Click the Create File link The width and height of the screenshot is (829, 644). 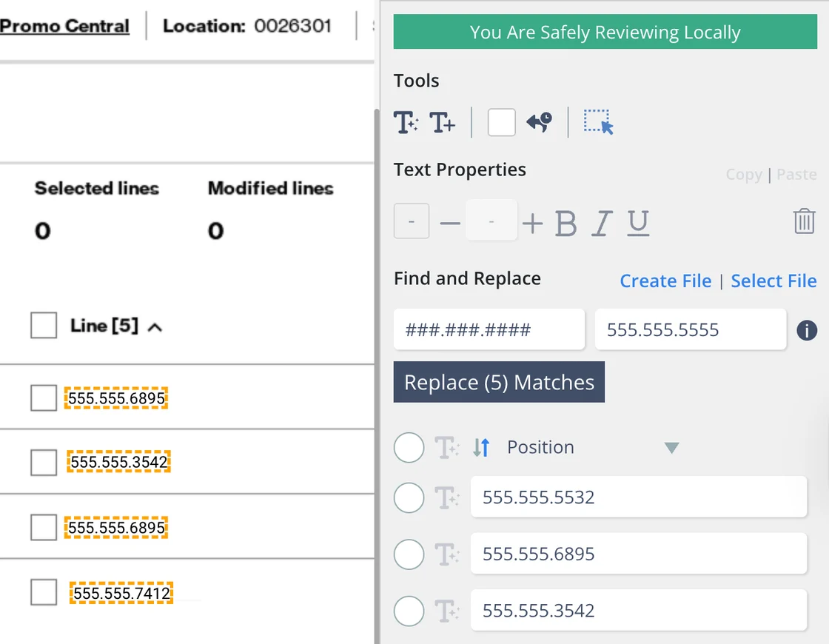point(665,281)
